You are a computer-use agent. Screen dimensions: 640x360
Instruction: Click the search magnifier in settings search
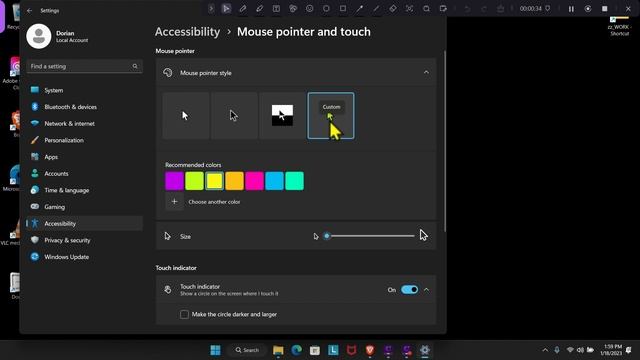click(x=135, y=66)
